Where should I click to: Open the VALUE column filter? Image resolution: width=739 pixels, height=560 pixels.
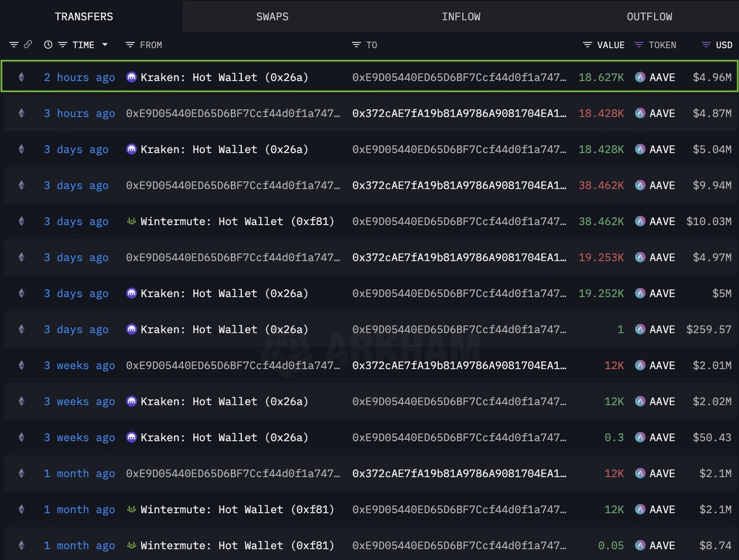coord(588,45)
